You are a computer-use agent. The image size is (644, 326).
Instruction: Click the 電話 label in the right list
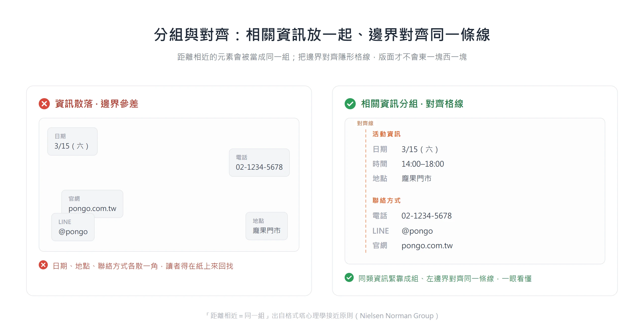[380, 216]
